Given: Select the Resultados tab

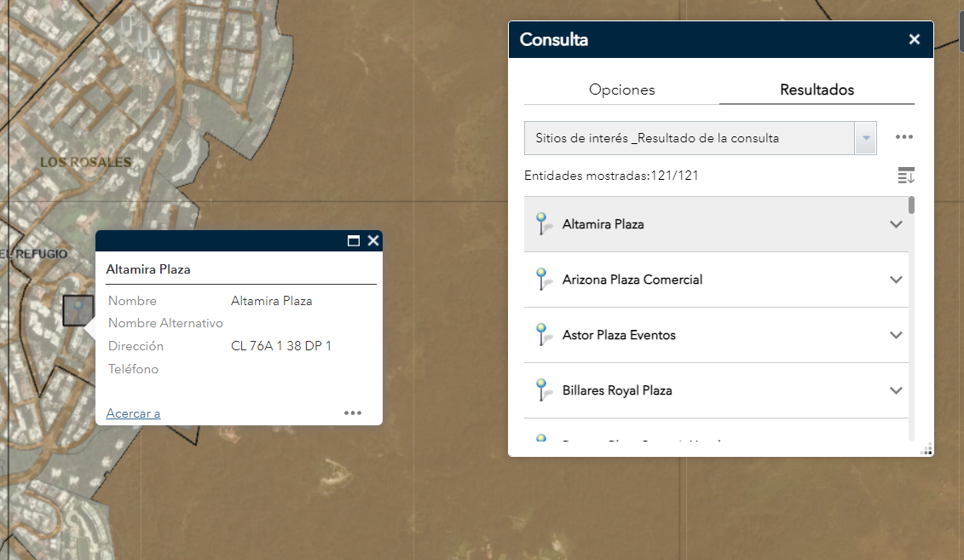Looking at the screenshot, I should pyautogui.click(x=817, y=89).
